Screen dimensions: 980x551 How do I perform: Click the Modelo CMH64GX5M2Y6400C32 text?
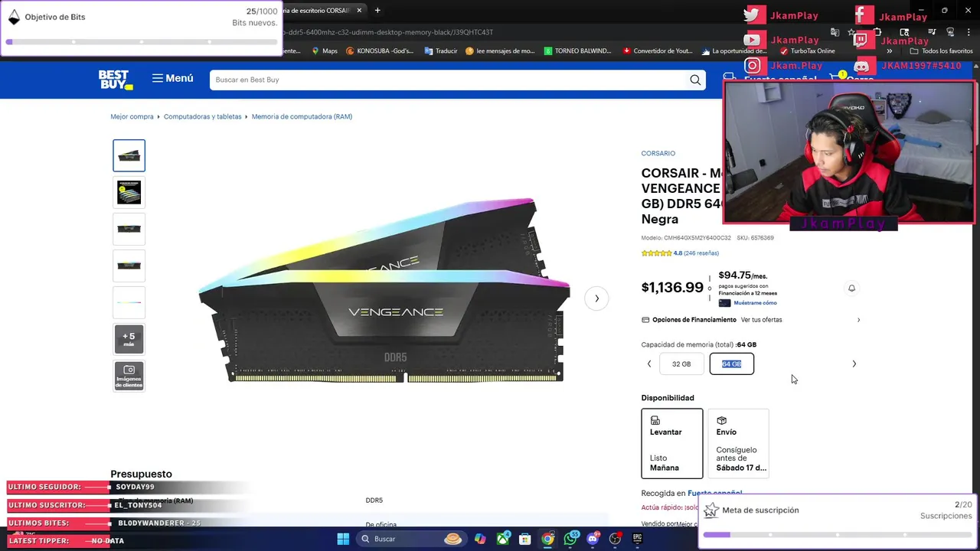686,238
